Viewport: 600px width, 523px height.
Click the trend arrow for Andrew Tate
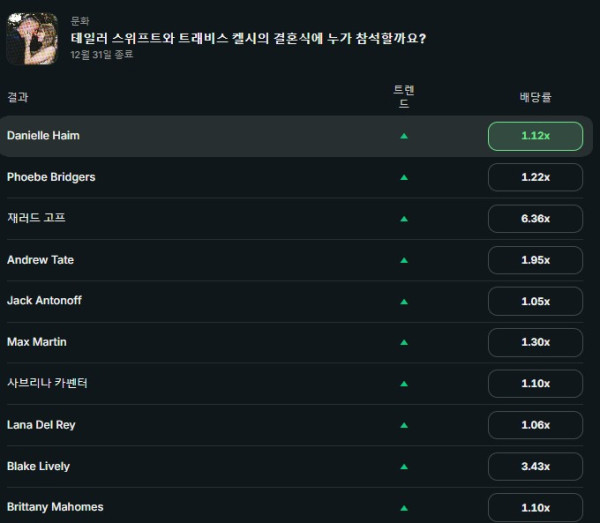404,260
